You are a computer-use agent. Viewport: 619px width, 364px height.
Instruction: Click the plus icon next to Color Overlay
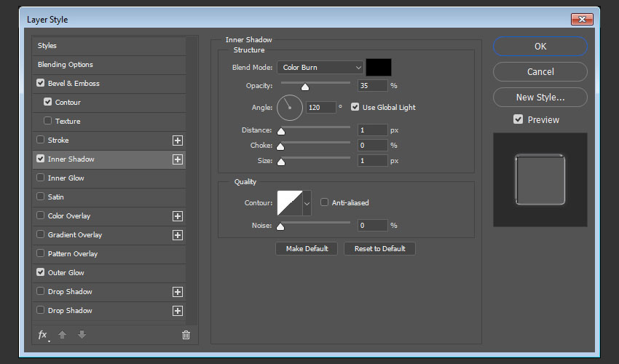[x=177, y=216]
